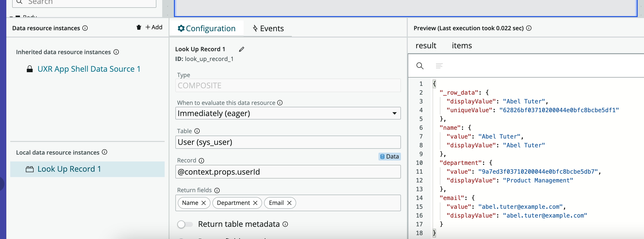Click info icon next to Table label
The image size is (644, 239).
[197, 131]
